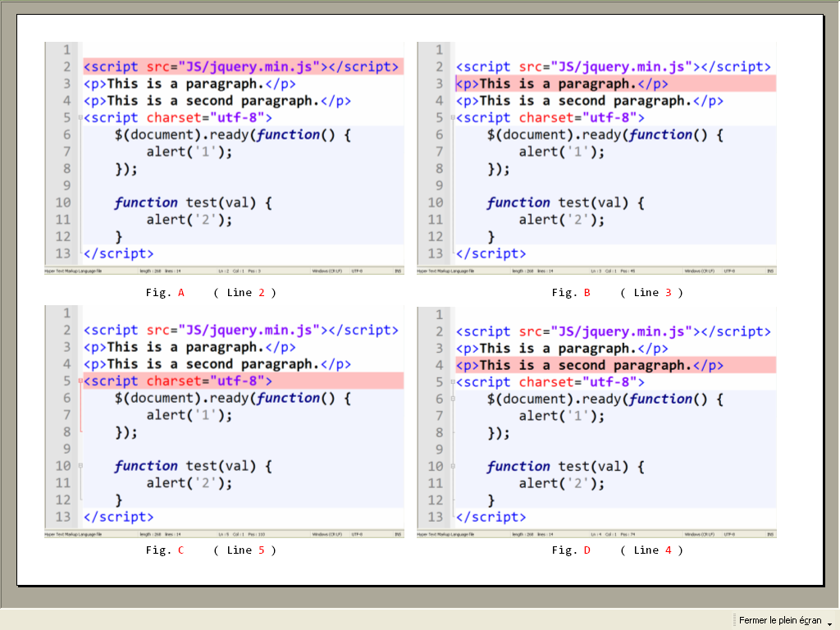Viewport: 840px width, 630px height.
Task: Click '$(document).ready' line in Fig. A
Action: 232,135
